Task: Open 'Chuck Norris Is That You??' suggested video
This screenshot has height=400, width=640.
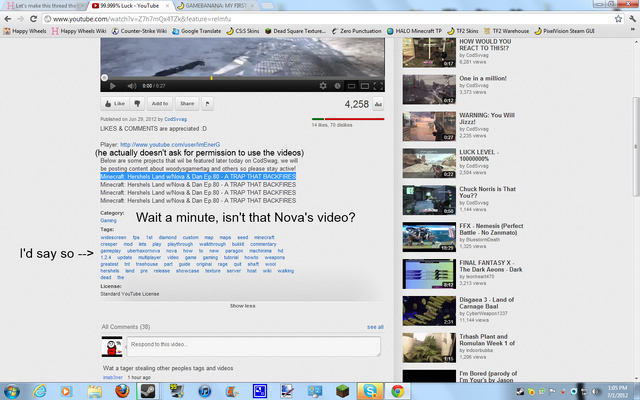Action: tap(429, 200)
